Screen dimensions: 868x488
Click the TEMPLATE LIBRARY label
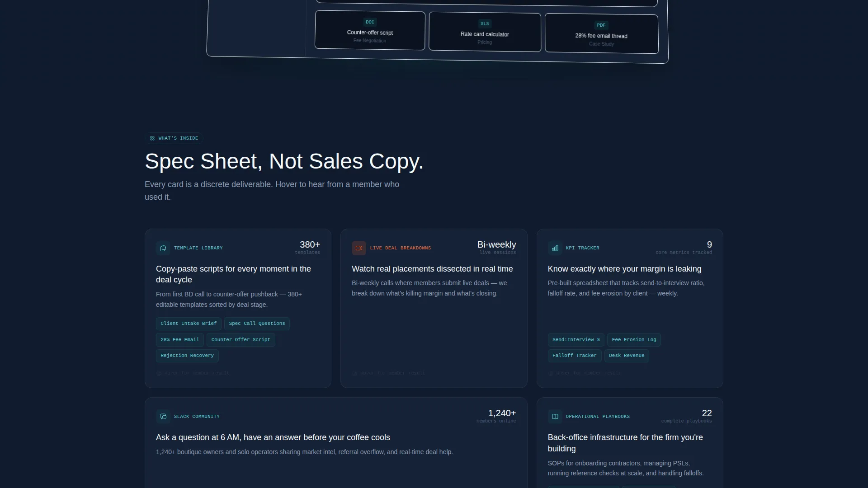[x=198, y=248]
